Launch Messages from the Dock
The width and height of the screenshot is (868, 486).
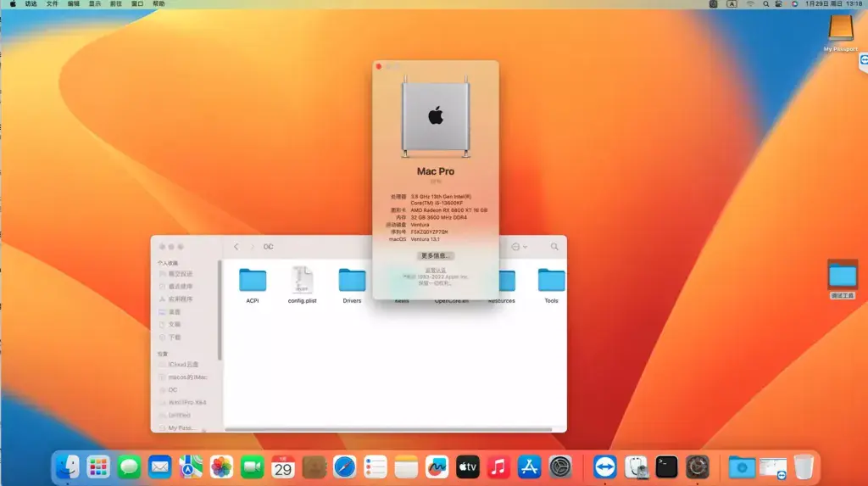click(129, 466)
